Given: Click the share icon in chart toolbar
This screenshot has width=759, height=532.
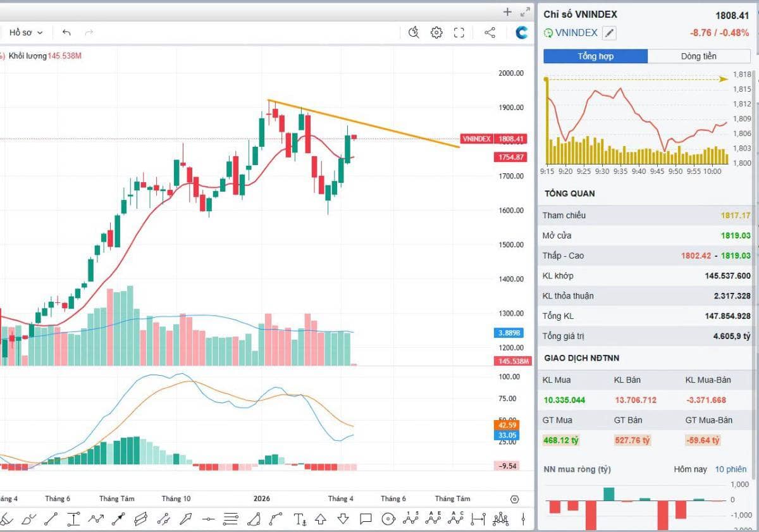Looking at the screenshot, I should tap(490, 32).
